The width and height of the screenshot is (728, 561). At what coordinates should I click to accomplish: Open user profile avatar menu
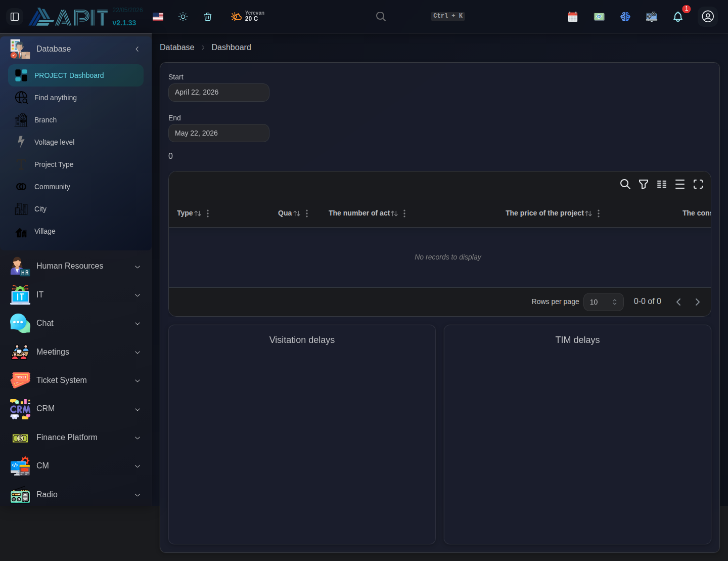(708, 17)
